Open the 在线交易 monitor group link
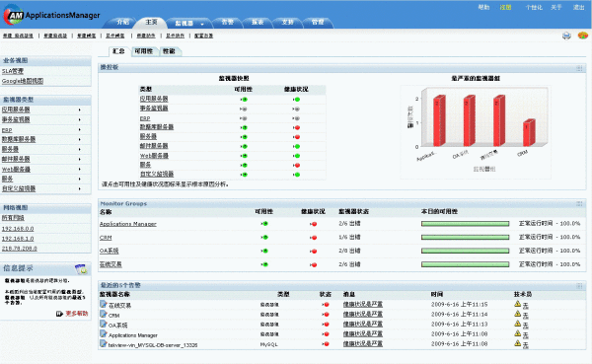 [111, 264]
